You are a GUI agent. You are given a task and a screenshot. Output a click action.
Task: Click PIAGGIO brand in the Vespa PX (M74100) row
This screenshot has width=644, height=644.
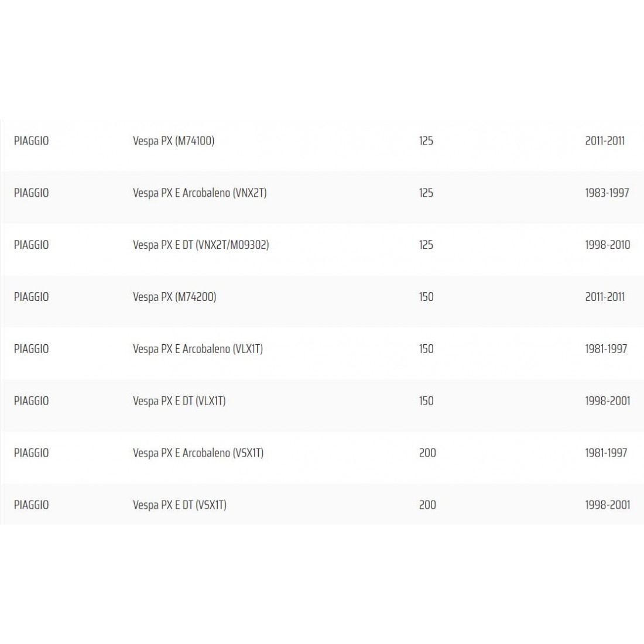click(32, 141)
